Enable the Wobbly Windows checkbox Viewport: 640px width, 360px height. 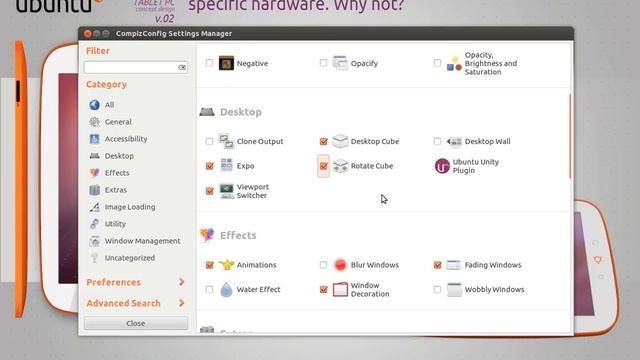coord(437,289)
